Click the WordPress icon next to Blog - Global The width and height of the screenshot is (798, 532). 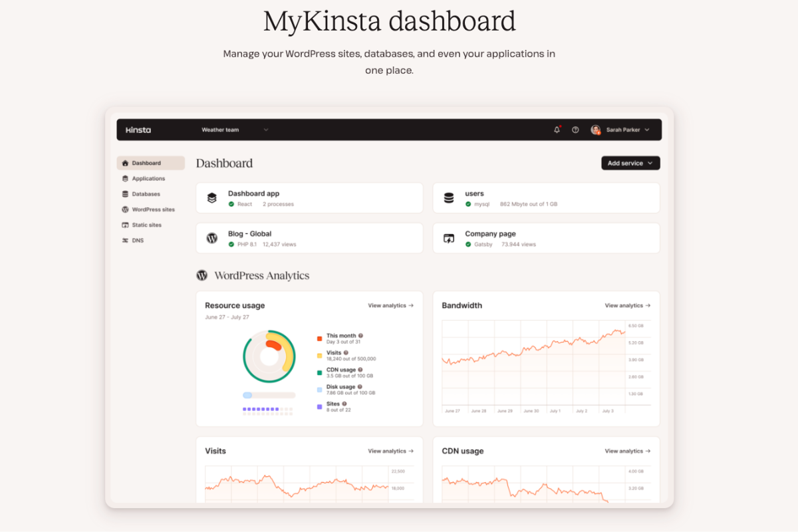click(x=211, y=238)
